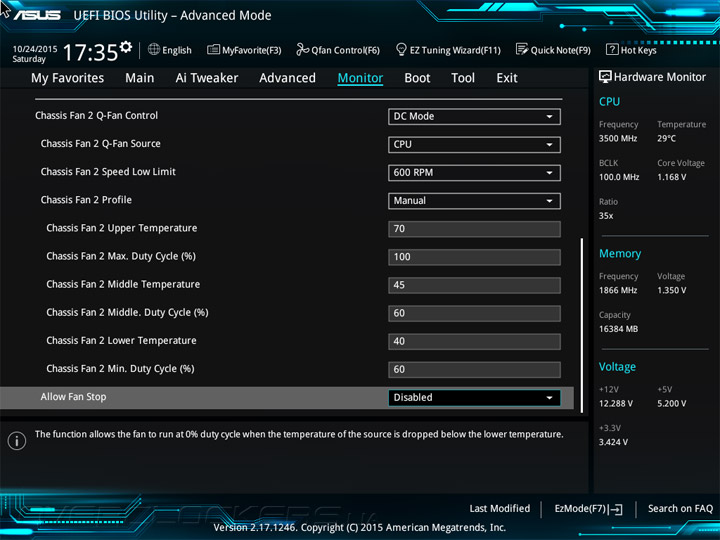Switch to My Favorites tab
Screen dimensions: 720x540
click(x=68, y=78)
